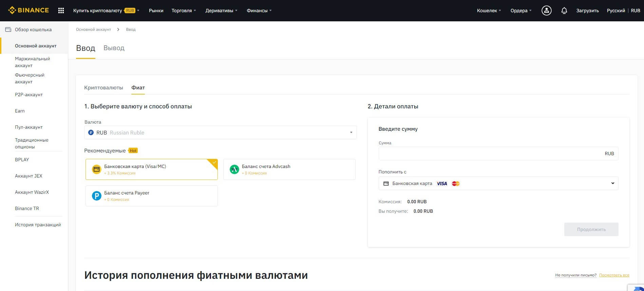Image resolution: width=644 pixels, height=291 pixels.
Task: Expand the Кошелек dropdown menu
Action: pos(489,11)
